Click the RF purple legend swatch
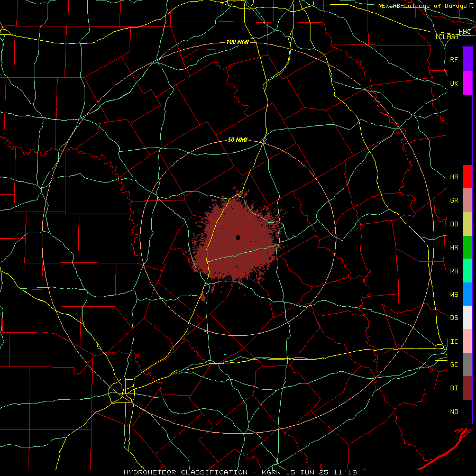 pyautogui.click(x=467, y=59)
